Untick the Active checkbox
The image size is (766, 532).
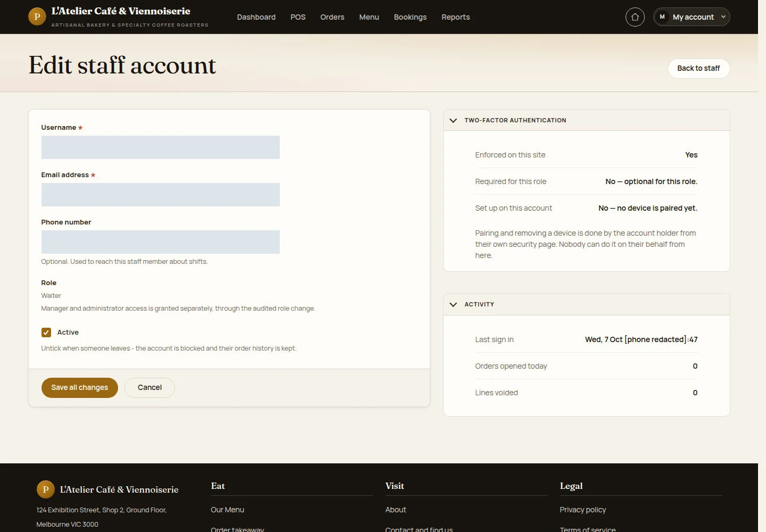tap(46, 332)
